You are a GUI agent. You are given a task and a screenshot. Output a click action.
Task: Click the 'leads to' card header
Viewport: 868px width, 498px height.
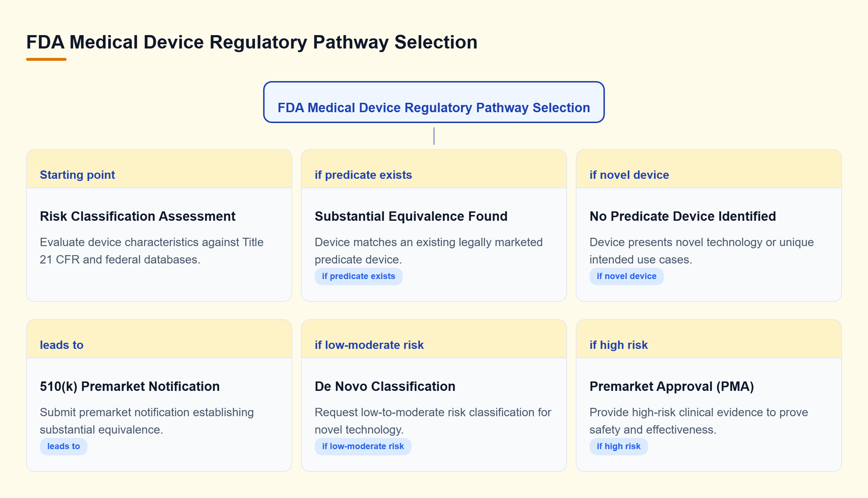pyautogui.click(x=159, y=339)
